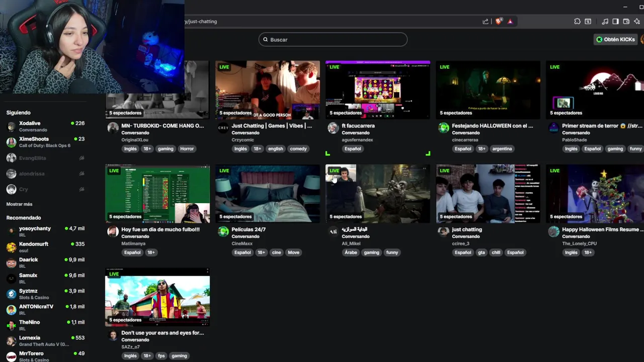The height and width of the screenshot is (362, 644).
Task: Click The_Lonely_CPU avatar beside Happy Halloween Films
Action: tap(553, 231)
